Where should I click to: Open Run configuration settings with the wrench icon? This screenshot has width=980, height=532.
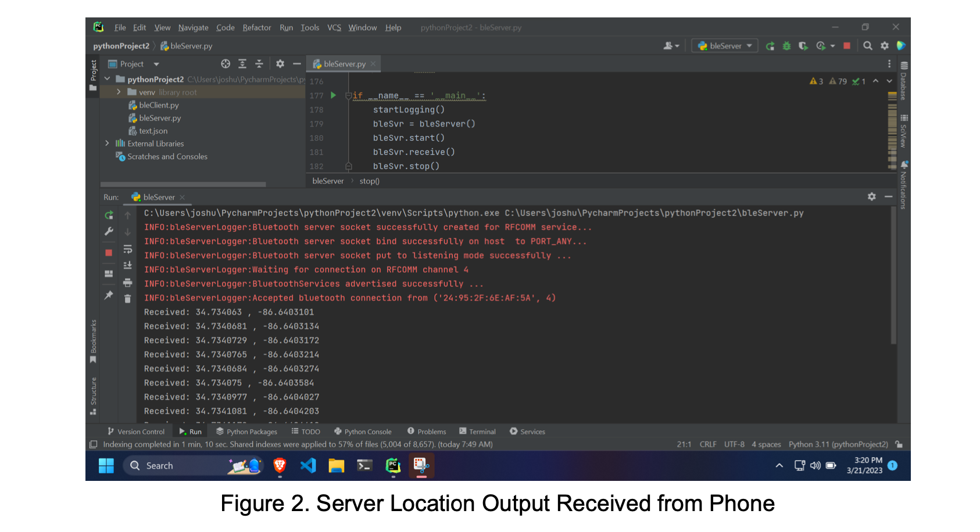(109, 231)
